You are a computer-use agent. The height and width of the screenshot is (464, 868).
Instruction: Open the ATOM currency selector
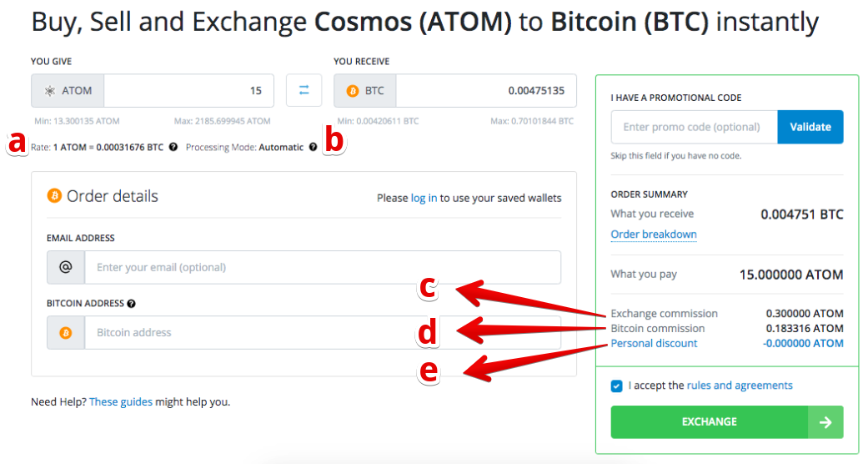pyautogui.click(x=68, y=91)
